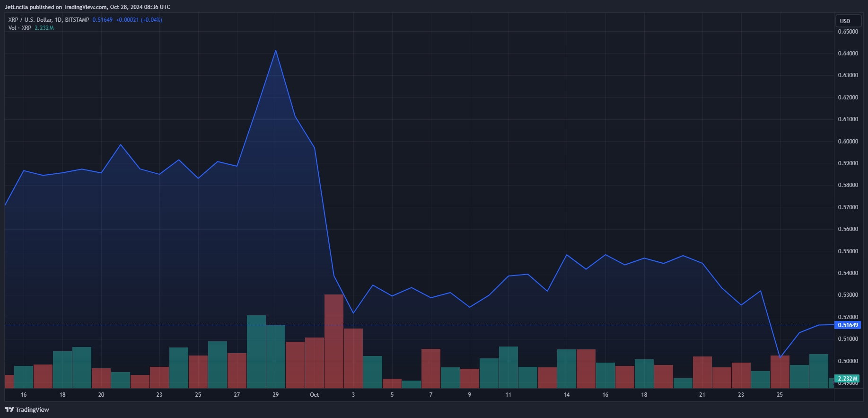868x418 pixels.
Task: Click the 2.232M volume value in legend
Action: click(44, 28)
